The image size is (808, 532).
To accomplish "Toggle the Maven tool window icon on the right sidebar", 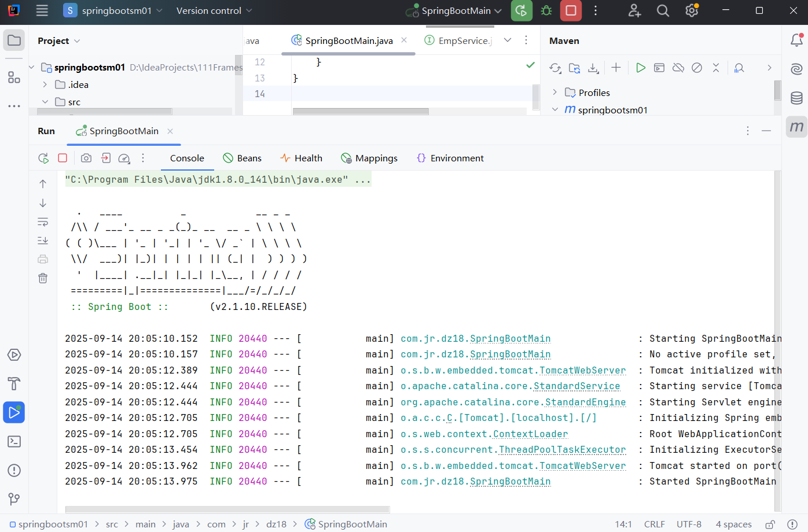I will pyautogui.click(x=796, y=127).
